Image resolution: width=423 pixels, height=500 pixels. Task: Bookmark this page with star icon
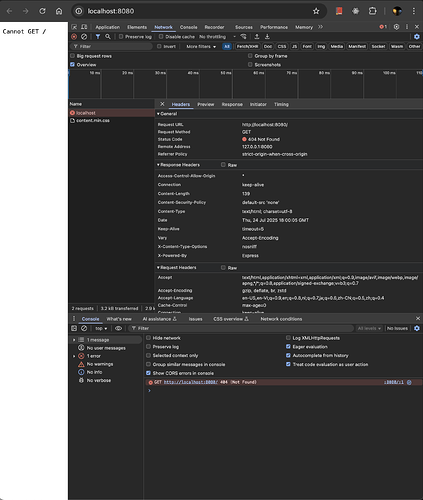click(316, 11)
